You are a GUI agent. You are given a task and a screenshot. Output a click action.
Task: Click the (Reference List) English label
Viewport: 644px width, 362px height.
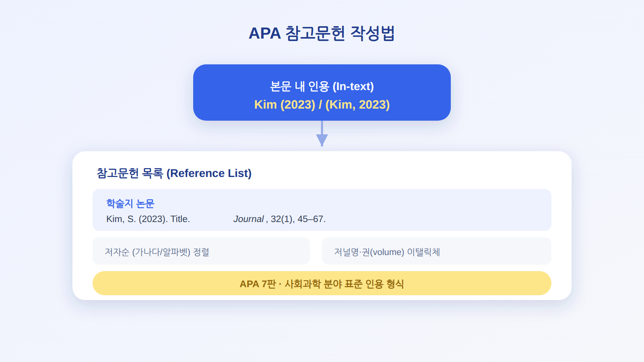pyautogui.click(x=209, y=173)
